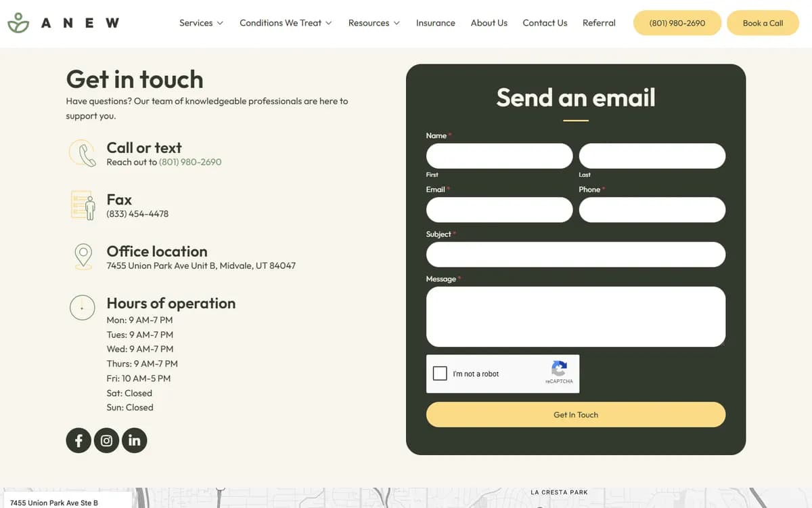
Task: Click the clock icon by Hours of operation
Action: (x=82, y=308)
